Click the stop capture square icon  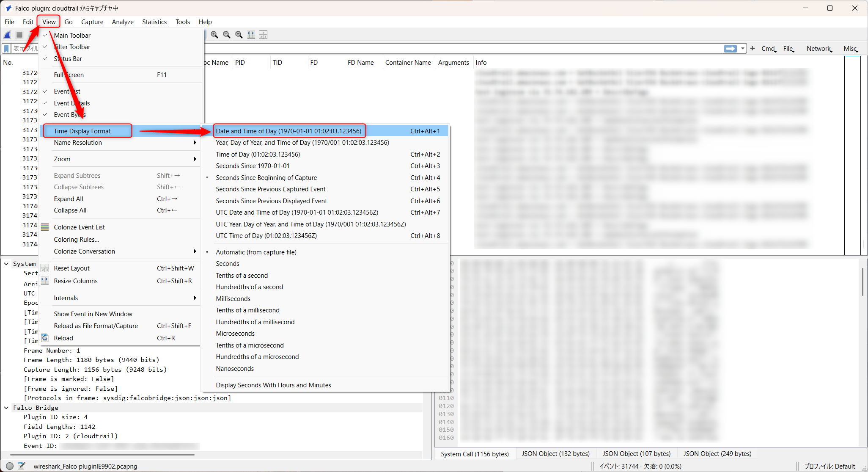(19, 35)
